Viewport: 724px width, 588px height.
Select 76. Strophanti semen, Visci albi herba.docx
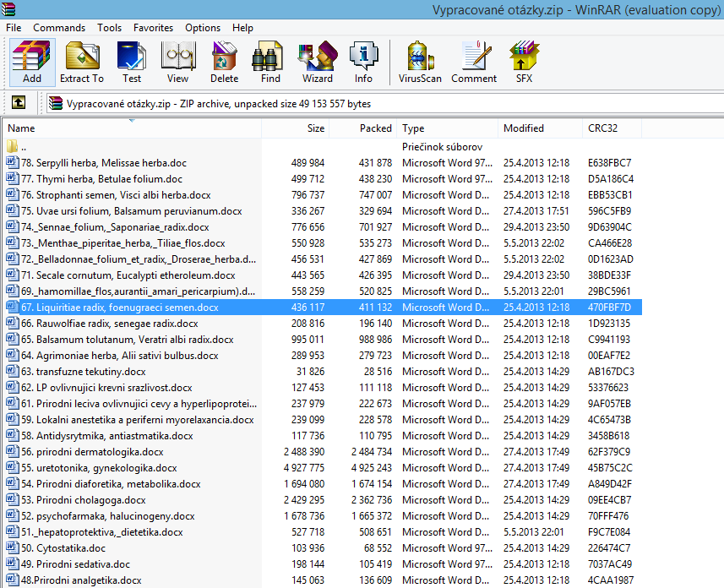tap(322, 195)
